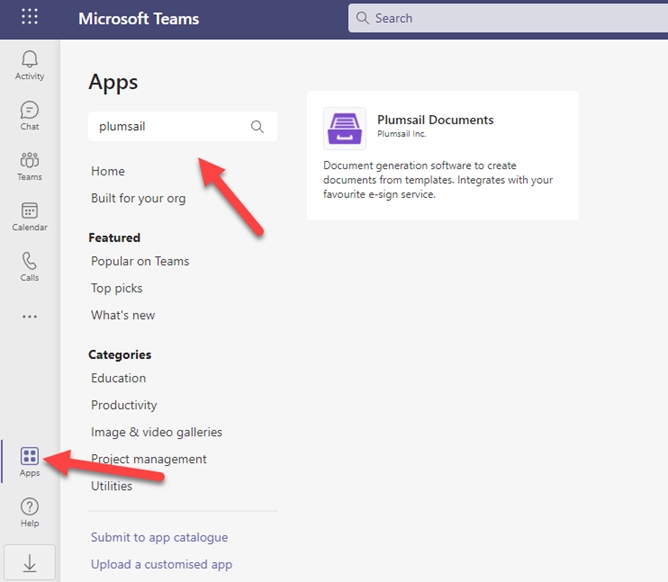Click the Plumsail Documents app icon

(344, 128)
